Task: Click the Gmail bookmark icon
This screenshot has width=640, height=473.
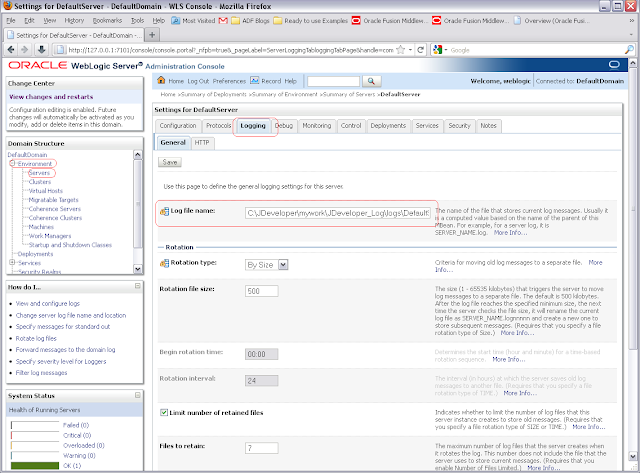Action: [223, 20]
